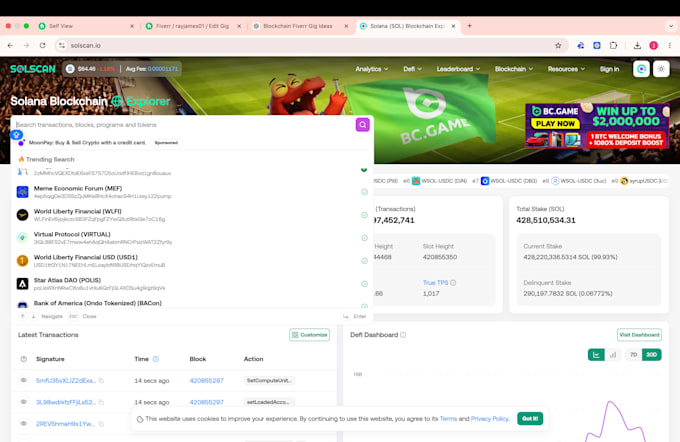
Task: Go back in browser history
Action: (10, 46)
